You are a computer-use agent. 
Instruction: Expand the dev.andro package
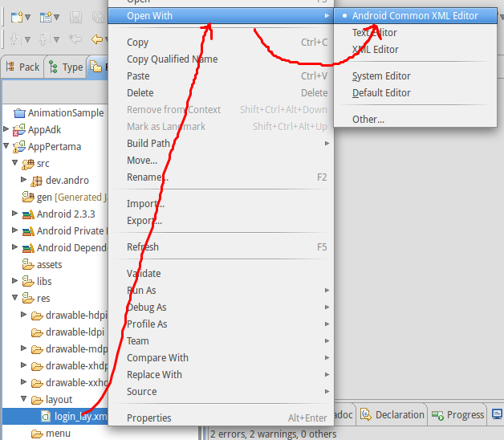click(23, 179)
